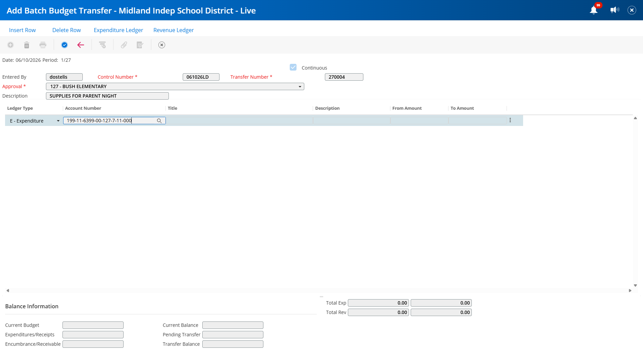Open attachments via the paperclip icon
Image resolution: width=643 pixels, height=364 pixels.
[x=124, y=45]
